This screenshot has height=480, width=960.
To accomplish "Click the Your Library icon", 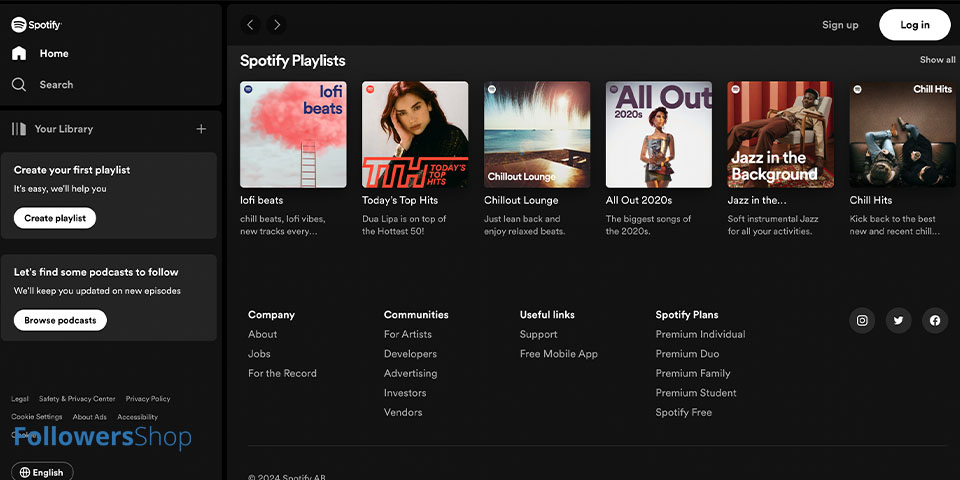I will [x=19, y=129].
